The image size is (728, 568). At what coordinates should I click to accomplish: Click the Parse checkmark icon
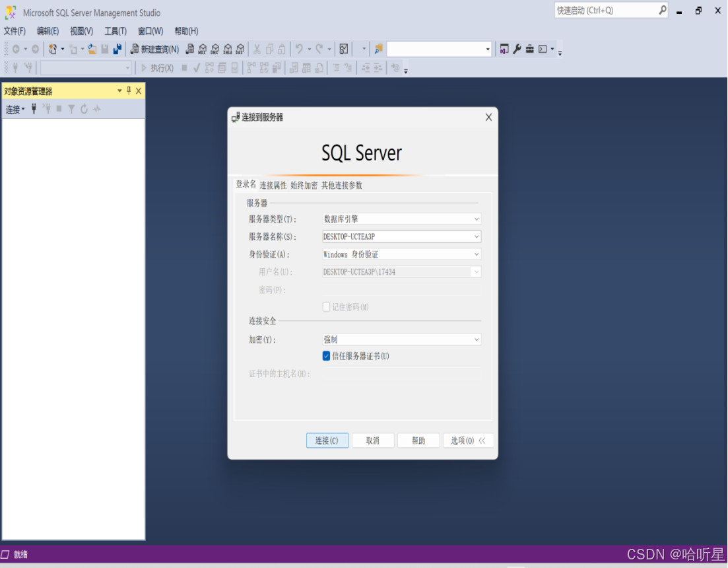tap(197, 68)
